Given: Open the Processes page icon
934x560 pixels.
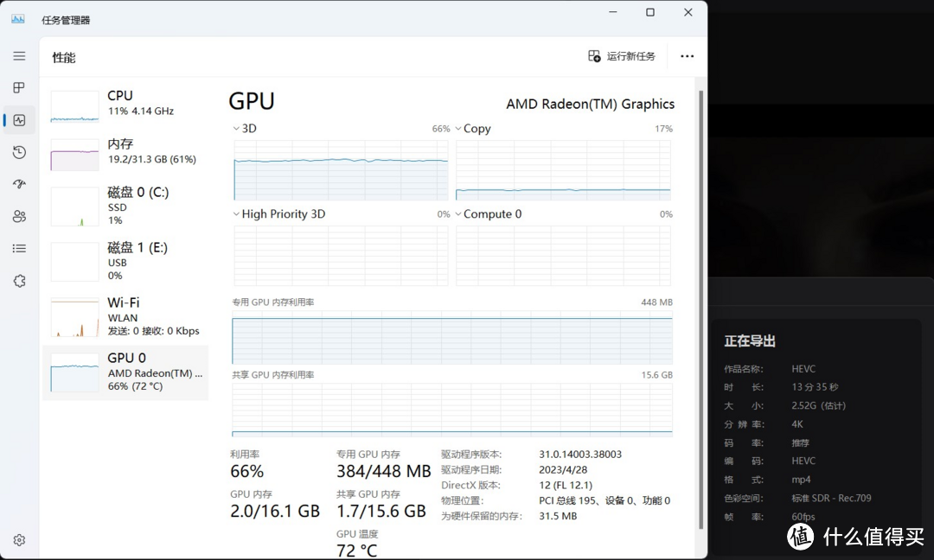Looking at the screenshot, I should pos(19,87).
